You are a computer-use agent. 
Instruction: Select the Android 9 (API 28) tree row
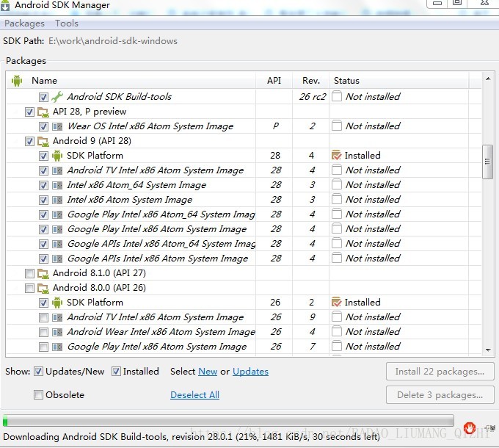coord(244,141)
